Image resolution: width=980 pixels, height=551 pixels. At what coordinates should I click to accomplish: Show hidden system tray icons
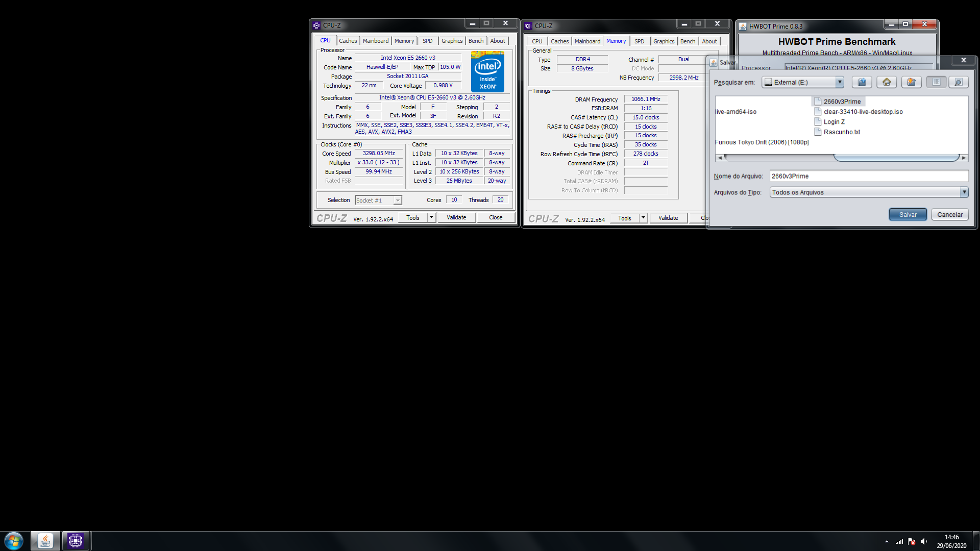pyautogui.click(x=887, y=541)
